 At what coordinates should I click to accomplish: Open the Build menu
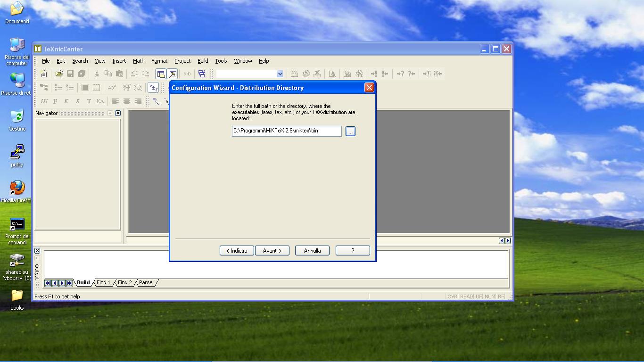(x=203, y=61)
